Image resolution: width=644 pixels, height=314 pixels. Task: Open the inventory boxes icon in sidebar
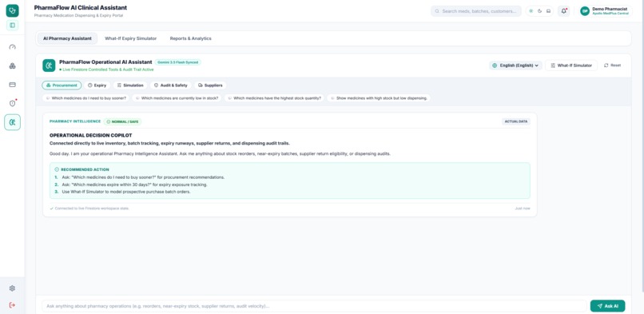(12, 66)
